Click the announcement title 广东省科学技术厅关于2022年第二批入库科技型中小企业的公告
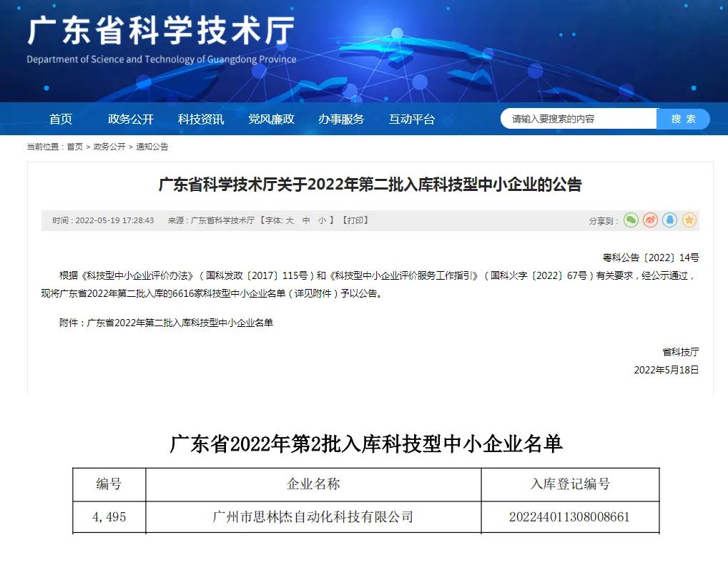The height and width of the screenshot is (568, 728). pyautogui.click(x=370, y=185)
